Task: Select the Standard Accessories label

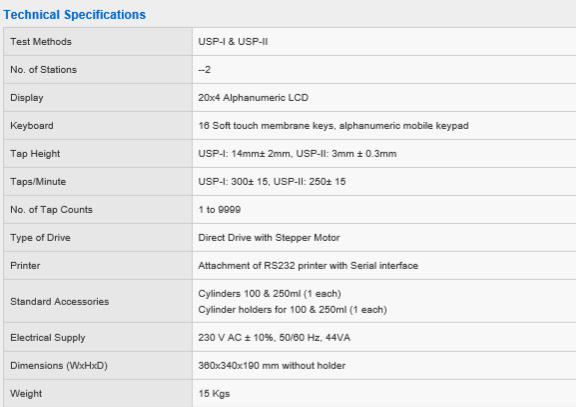Action: pyautogui.click(x=60, y=302)
